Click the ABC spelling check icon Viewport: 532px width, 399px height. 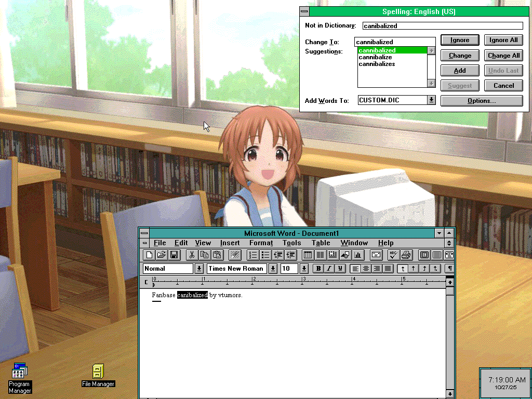pyautogui.click(x=394, y=255)
